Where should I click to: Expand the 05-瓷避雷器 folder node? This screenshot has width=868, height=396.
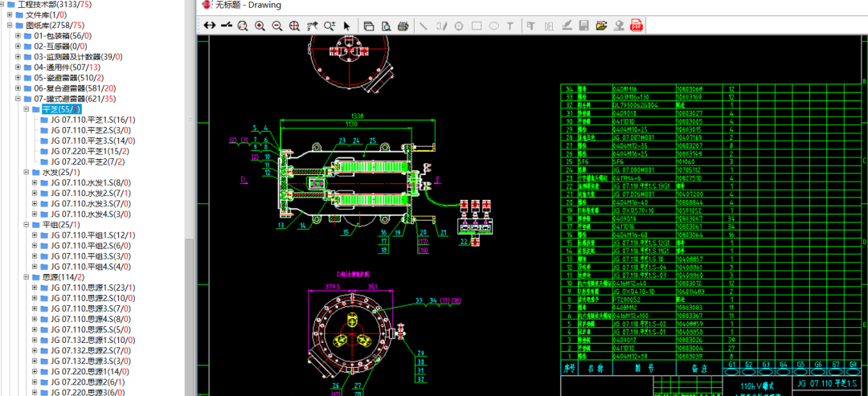pyautogui.click(x=18, y=78)
